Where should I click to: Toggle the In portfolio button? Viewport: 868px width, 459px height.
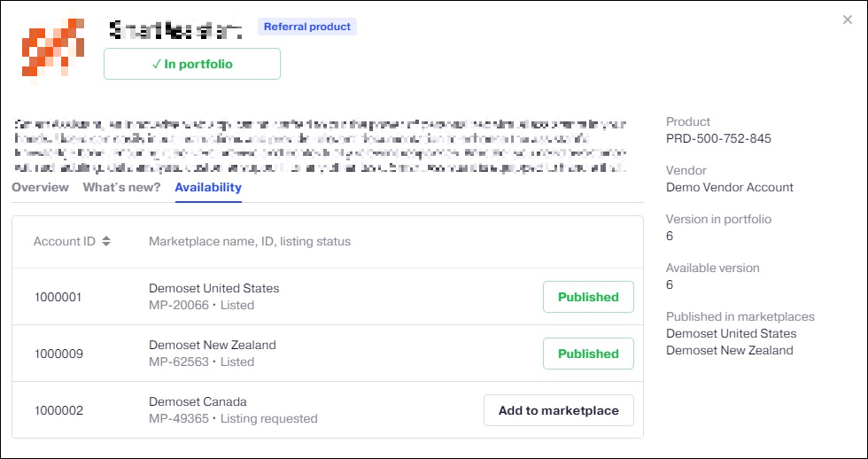click(x=192, y=64)
